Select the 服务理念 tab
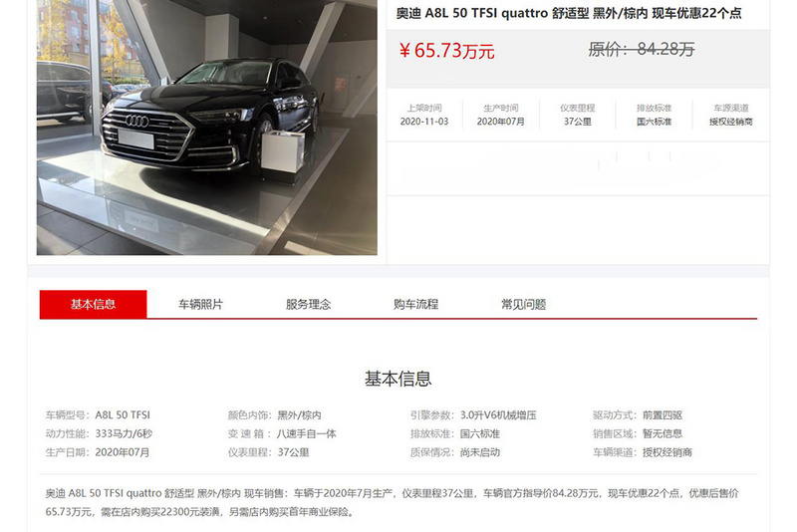 [x=308, y=305]
